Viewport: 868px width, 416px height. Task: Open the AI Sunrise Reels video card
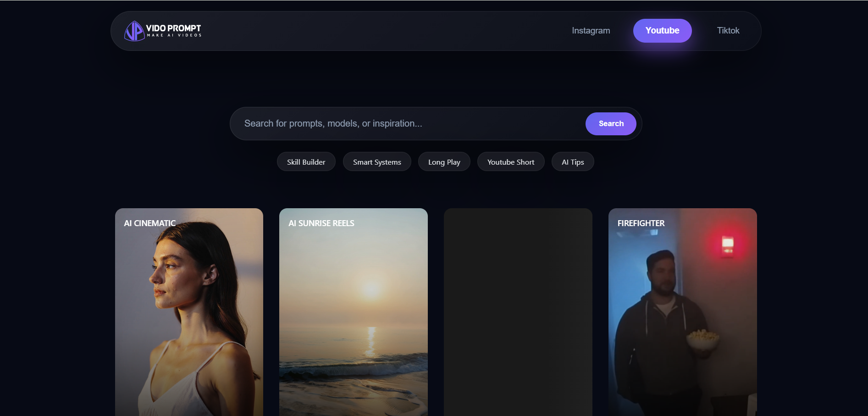[353, 312]
